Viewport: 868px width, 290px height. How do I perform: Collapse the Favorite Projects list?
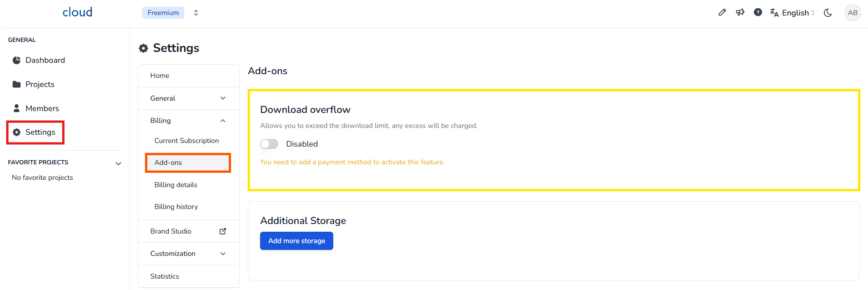click(x=118, y=163)
